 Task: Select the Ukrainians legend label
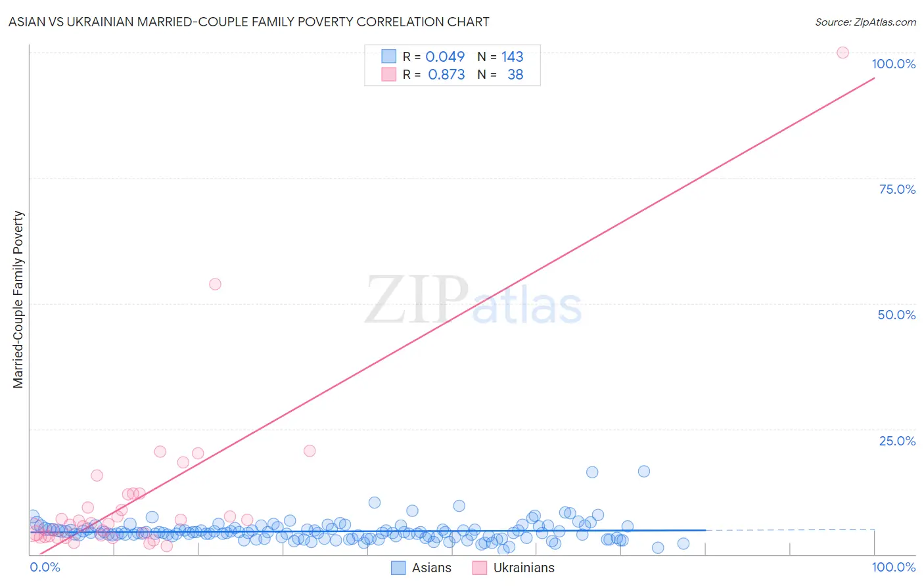(524, 568)
